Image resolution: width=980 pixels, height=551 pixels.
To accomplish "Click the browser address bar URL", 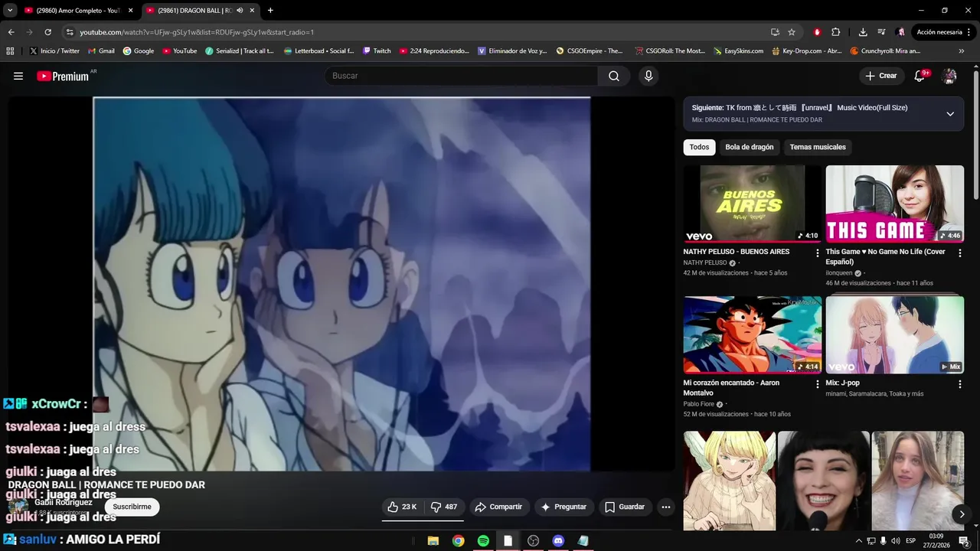I will pos(197,32).
